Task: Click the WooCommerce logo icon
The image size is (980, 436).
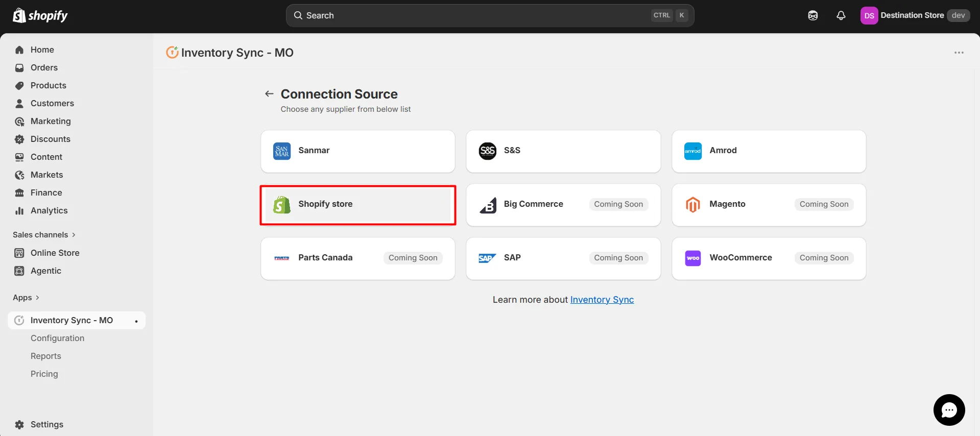Action: tap(693, 258)
